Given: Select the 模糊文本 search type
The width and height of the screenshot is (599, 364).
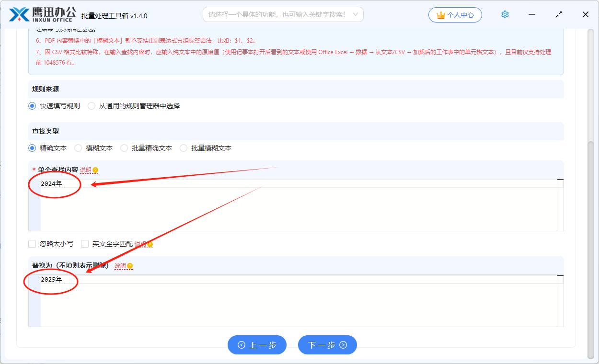Looking at the screenshot, I should pyautogui.click(x=78, y=148).
